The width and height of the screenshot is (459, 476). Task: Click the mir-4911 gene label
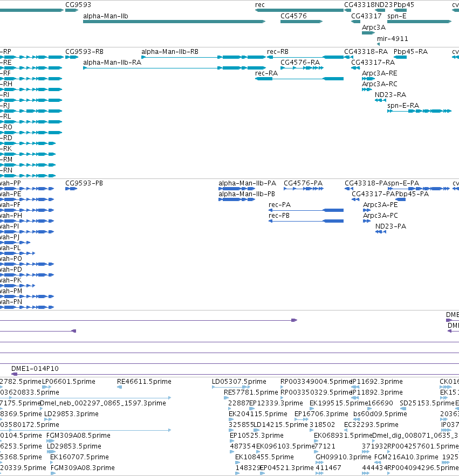(393, 39)
